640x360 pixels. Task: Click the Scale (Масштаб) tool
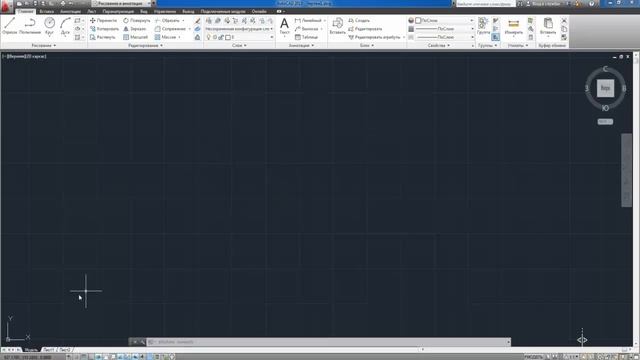(x=136, y=37)
